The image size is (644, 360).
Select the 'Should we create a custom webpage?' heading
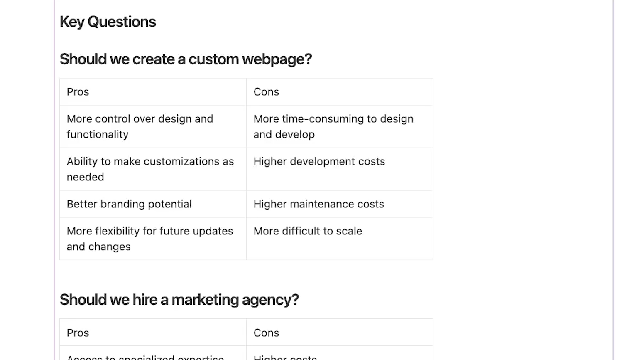click(186, 59)
